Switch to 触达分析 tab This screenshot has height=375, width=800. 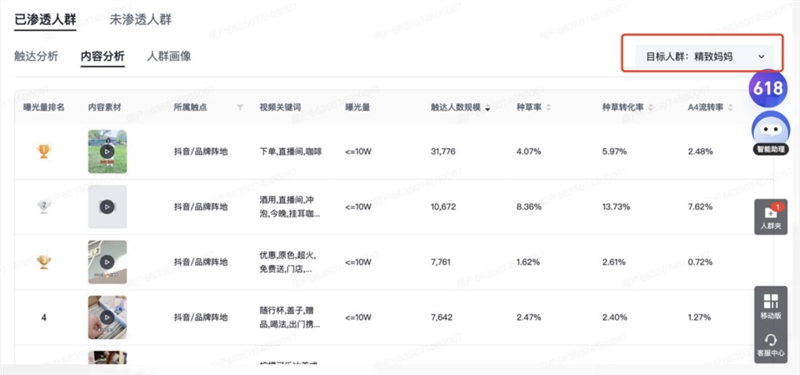click(36, 56)
